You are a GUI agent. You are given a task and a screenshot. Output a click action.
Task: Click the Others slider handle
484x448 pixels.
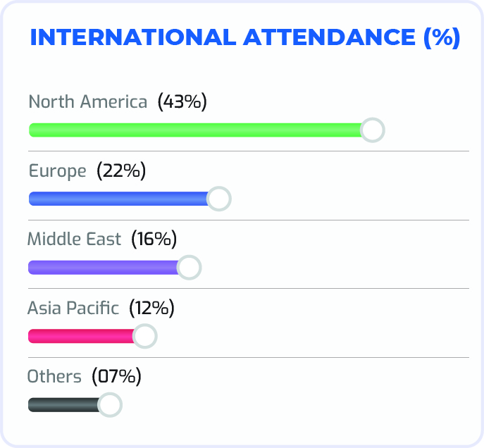(x=109, y=405)
